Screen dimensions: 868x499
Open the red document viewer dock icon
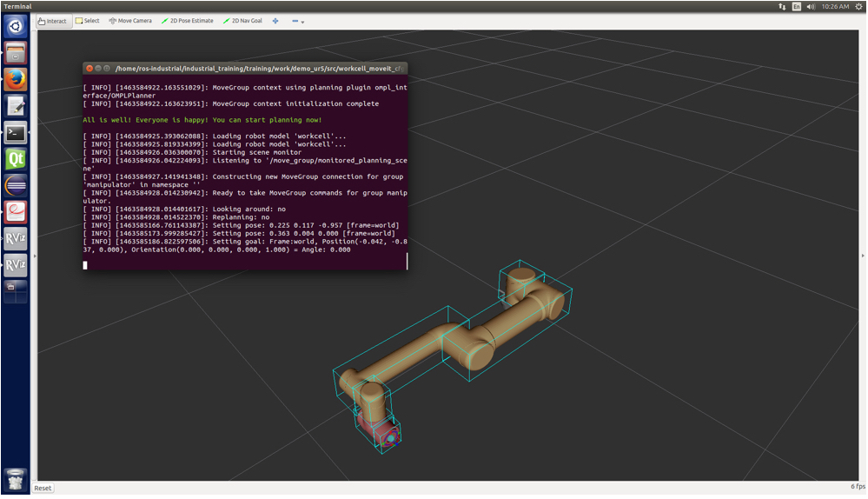(16, 213)
